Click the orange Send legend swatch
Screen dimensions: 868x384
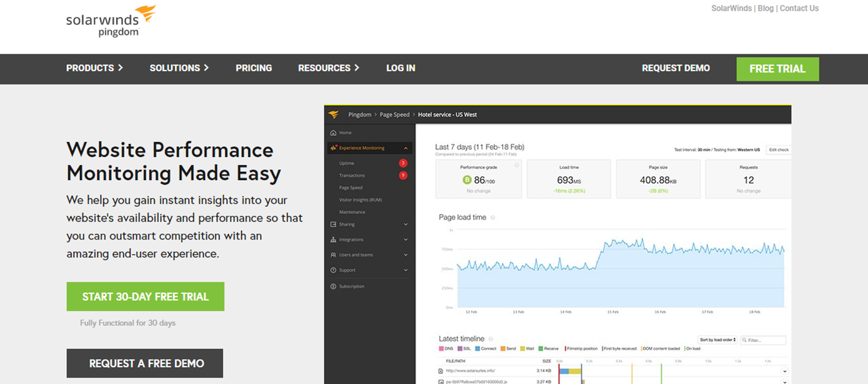(x=502, y=348)
